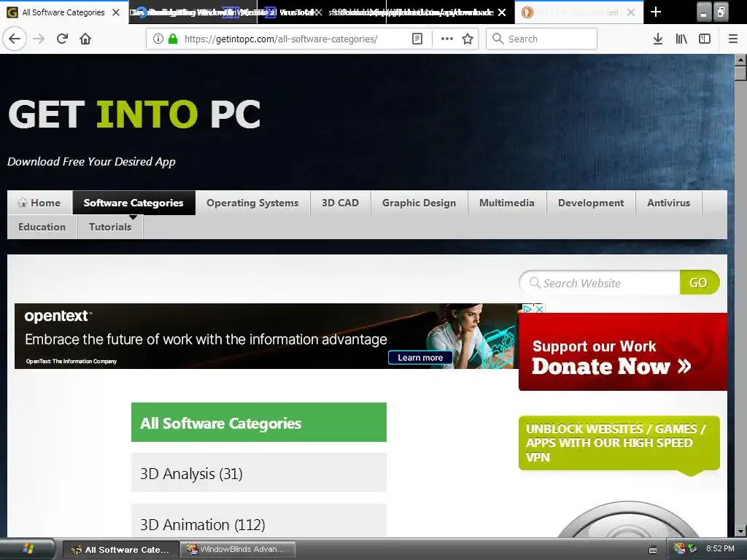Viewport: 747px width, 560px height.
Task: Reload the current page
Action: [62, 39]
